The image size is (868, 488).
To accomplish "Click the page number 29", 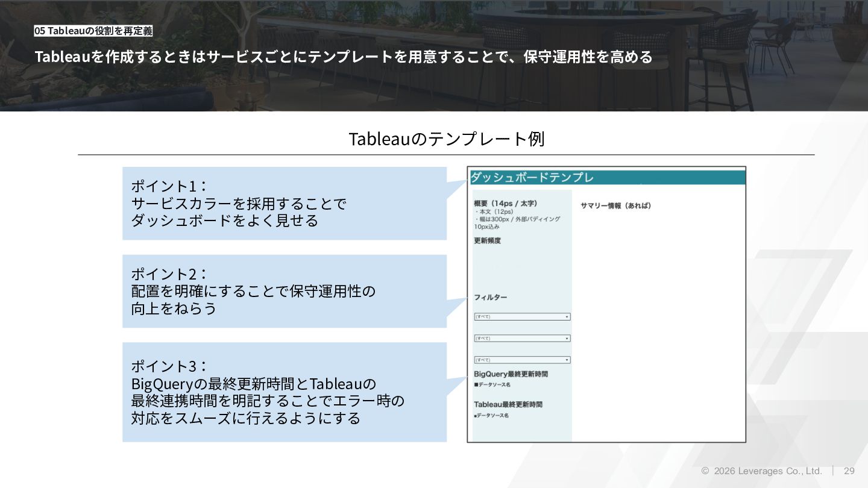I will click(849, 471).
